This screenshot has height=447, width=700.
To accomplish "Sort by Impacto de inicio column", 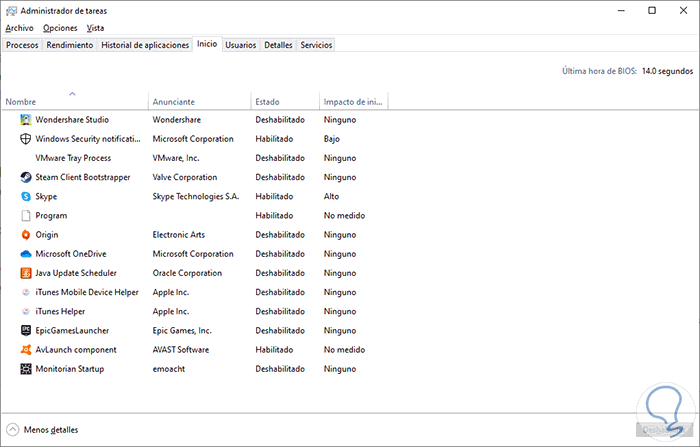I will coord(353,102).
